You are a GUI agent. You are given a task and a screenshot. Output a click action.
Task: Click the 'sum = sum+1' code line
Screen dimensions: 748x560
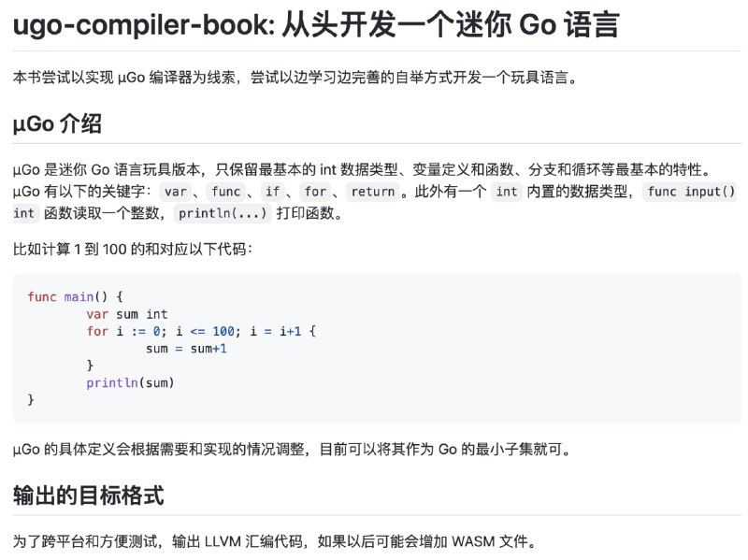186,349
